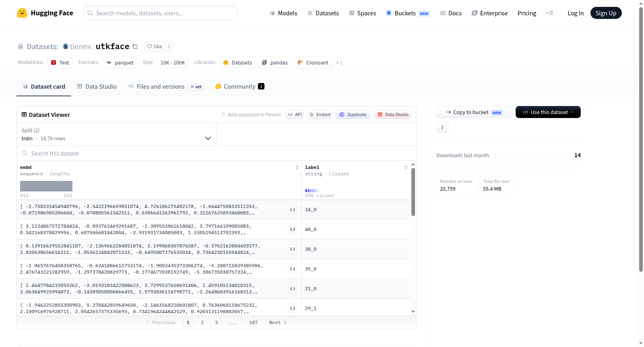Filter by the Text modality tag
This screenshot has width=644, height=347.
coord(60,62)
